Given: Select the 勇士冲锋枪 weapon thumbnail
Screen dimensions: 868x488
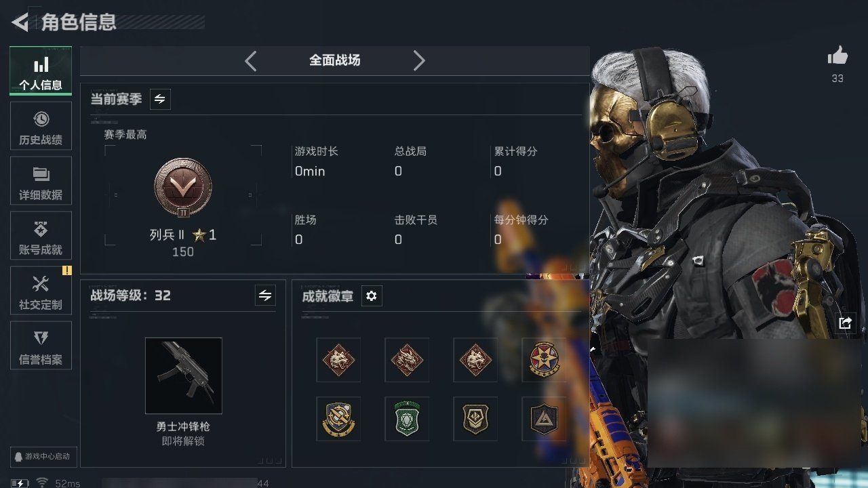Looking at the screenshot, I should point(184,375).
